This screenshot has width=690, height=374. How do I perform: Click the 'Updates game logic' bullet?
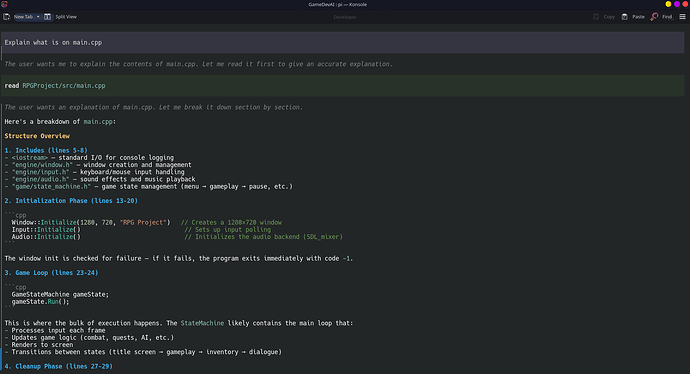[89, 338]
